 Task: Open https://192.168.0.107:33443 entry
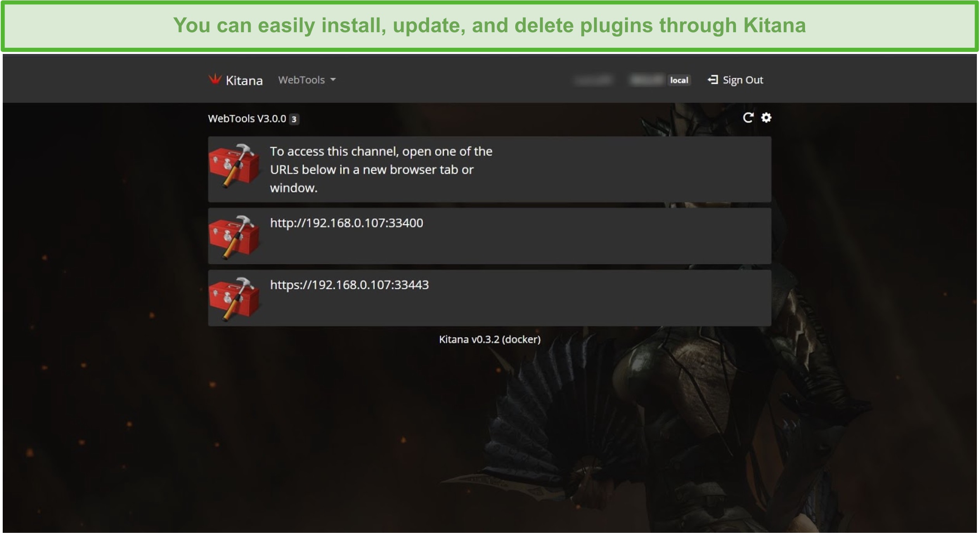point(489,298)
